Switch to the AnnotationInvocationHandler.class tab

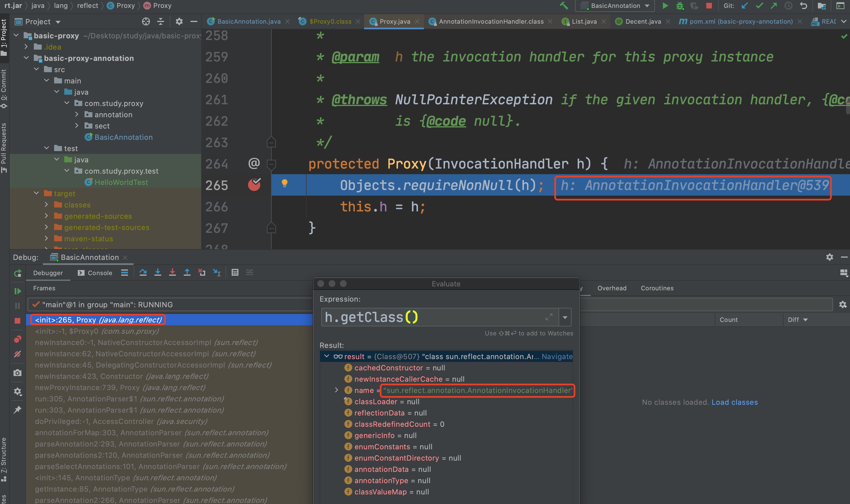coord(491,21)
